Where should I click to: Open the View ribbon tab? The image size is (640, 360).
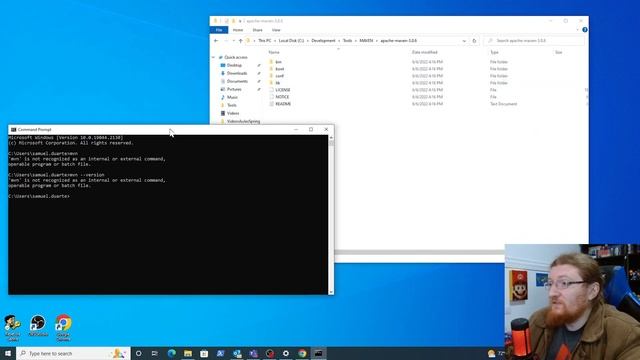coord(276,30)
